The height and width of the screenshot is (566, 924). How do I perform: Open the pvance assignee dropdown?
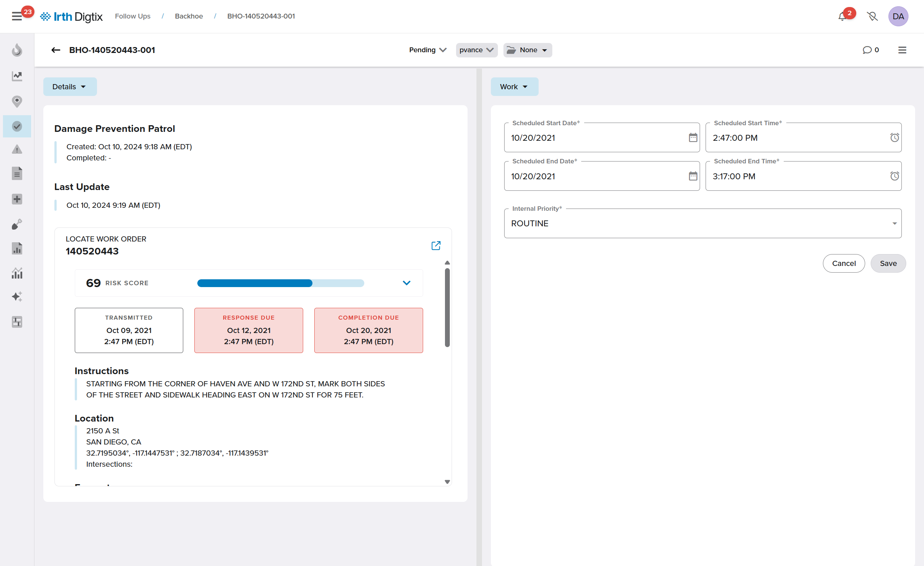point(476,50)
